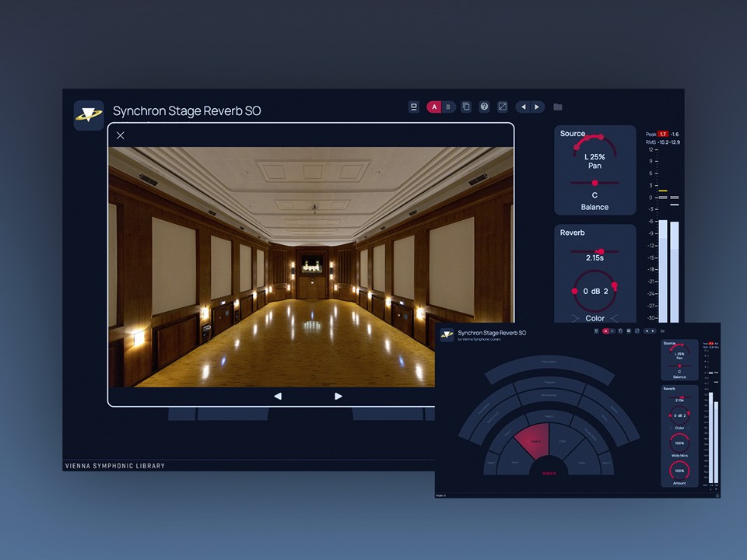This screenshot has width=747, height=560.
Task: Close the stage photo overlay
Action: point(121,135)
